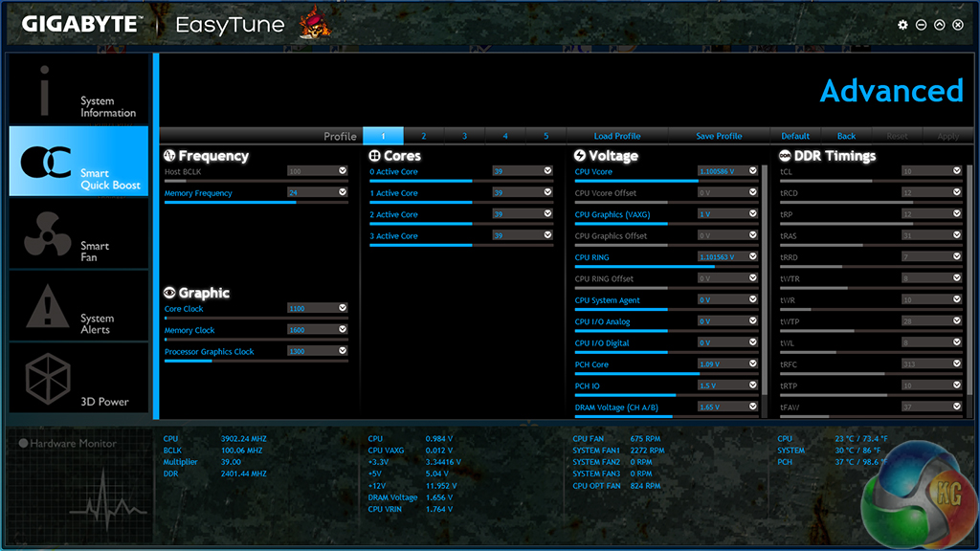Viewport: 980px width, 551px height.
Task: Open the Core Clock graphics dropdown
Action: coord(343,307)
